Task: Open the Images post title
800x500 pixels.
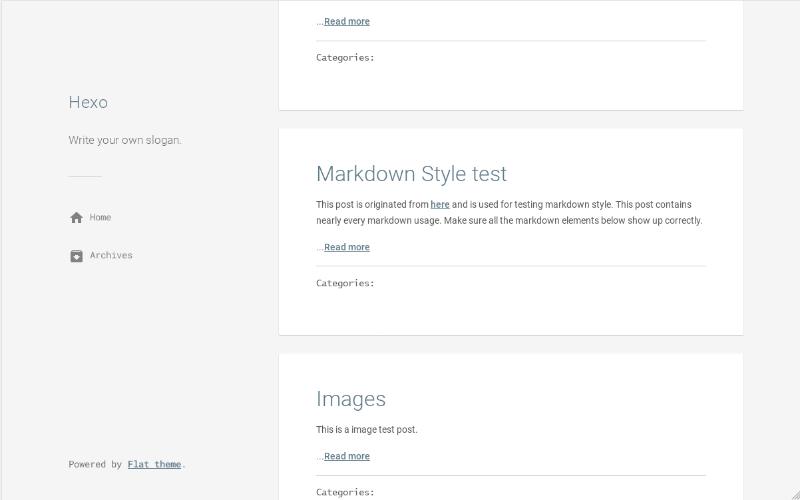Action: pyautogui.click(x=350, y=398)
